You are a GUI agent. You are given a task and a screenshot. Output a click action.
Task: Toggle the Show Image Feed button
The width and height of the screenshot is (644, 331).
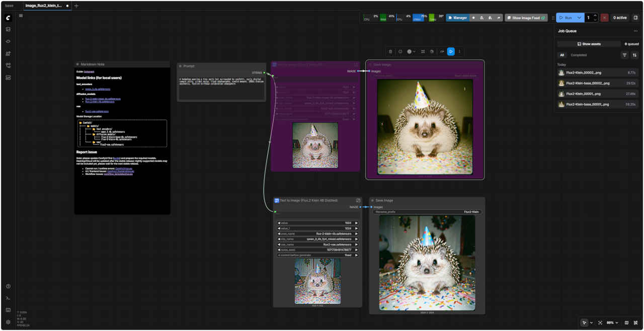point(526,18)
